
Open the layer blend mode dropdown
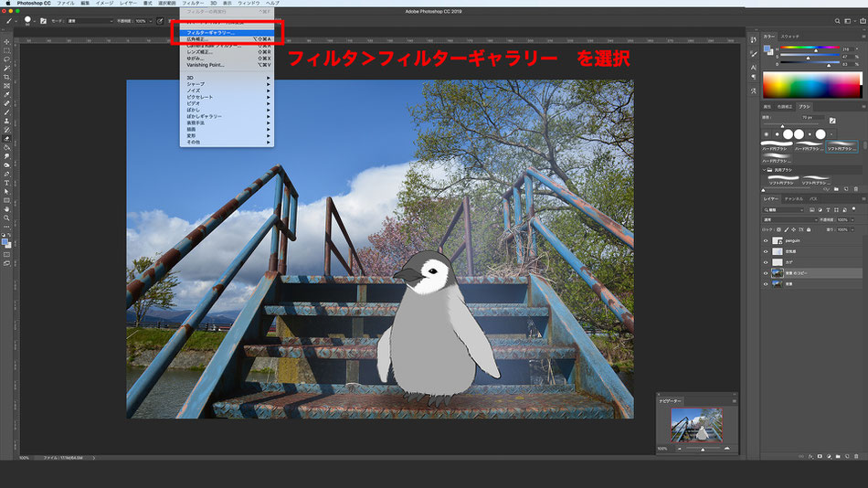click(789, 220)
